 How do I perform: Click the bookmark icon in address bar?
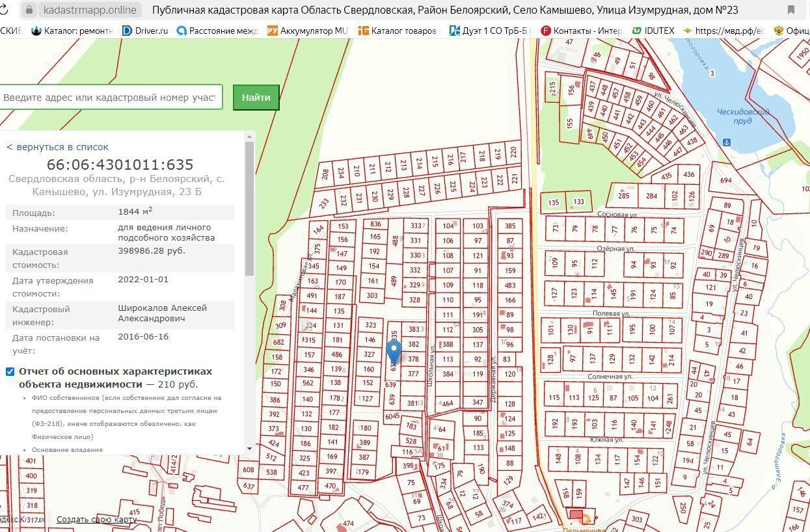point(791,10)
